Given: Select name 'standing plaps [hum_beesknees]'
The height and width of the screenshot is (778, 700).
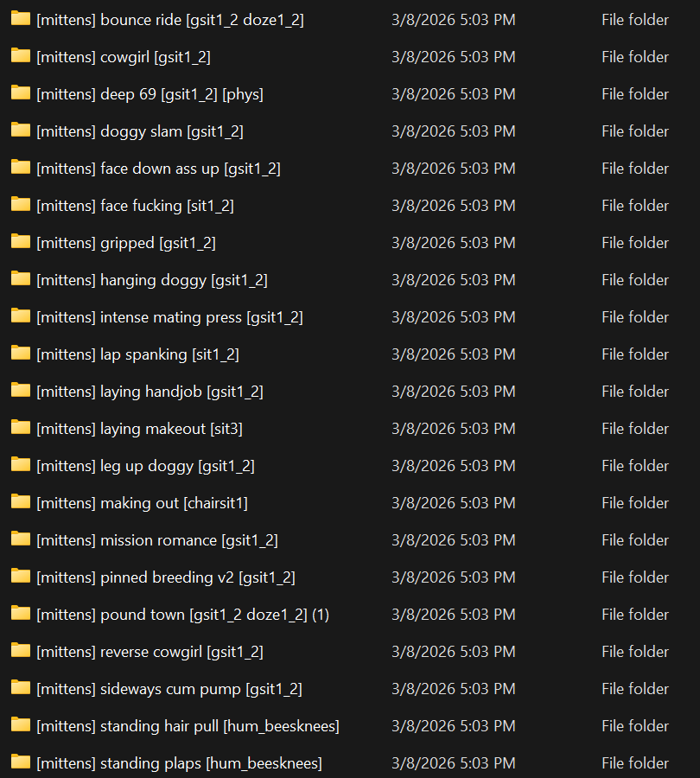Looking at the screenshot, I should point(212,763).
